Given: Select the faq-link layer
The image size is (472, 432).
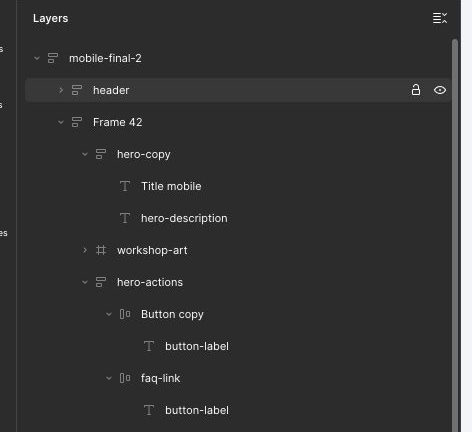Looking at the screenshot, I should (160, 378).
